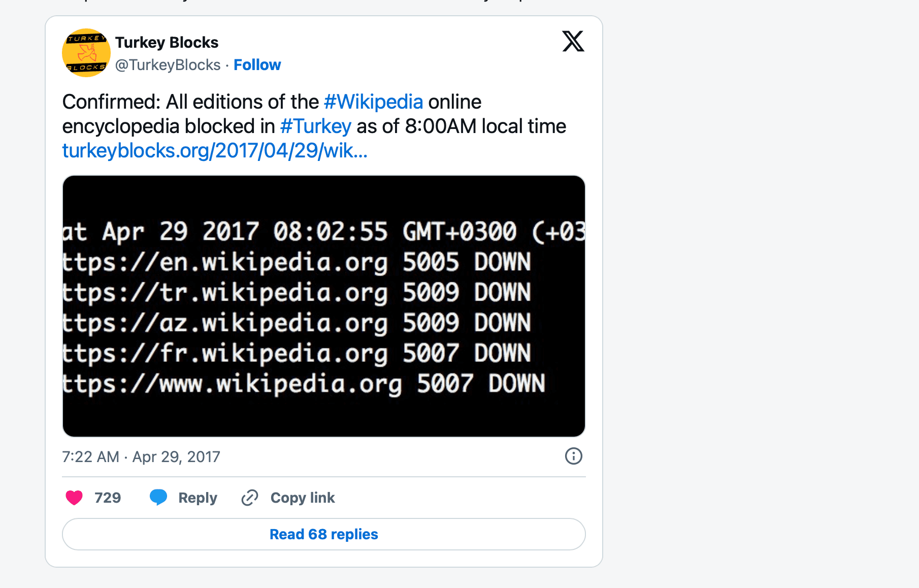Viewport: 919px width, 588px height.
Task: Select the Reply label text
Action: coord(197,498)
